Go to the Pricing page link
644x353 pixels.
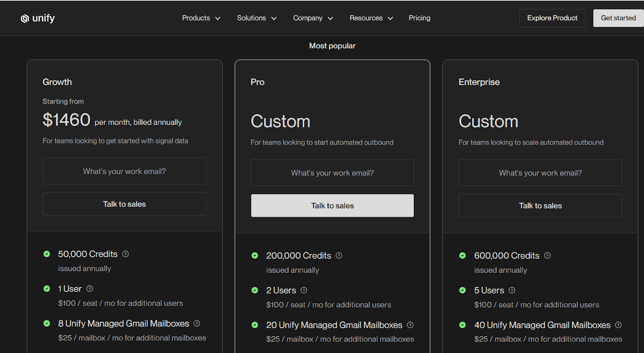[419, 18]
